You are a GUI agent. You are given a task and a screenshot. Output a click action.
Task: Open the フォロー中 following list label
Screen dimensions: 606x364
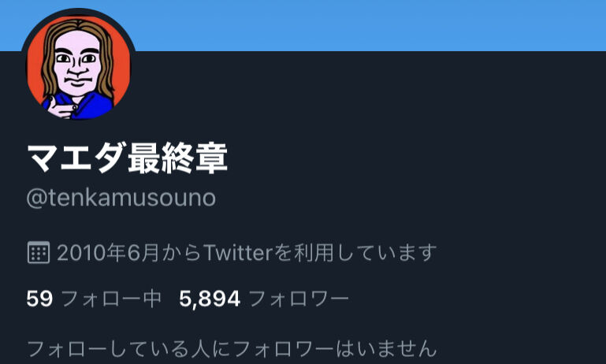pyautogui.click(x=111, y=299)
